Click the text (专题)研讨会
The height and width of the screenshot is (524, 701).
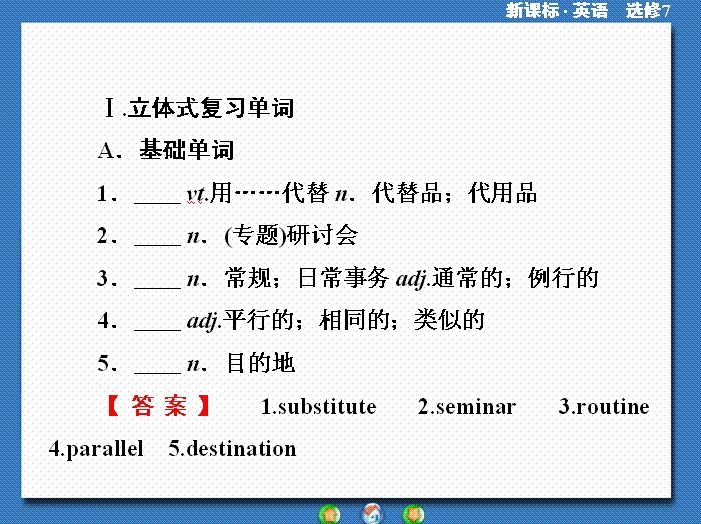click(x=291, y=237)
